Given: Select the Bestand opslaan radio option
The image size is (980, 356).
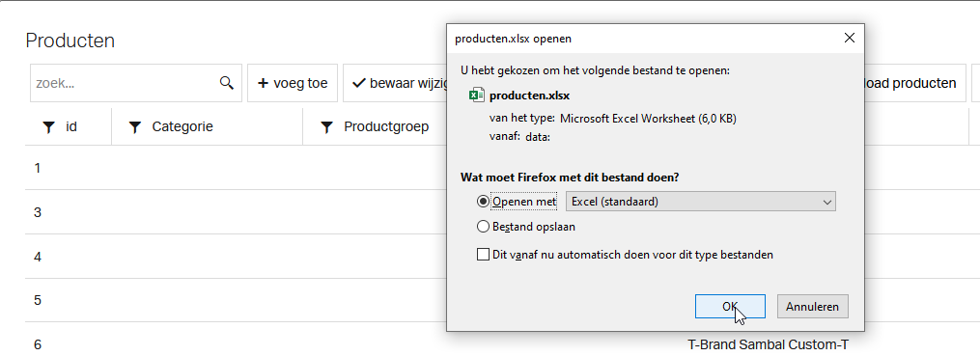Looking at the screenshot, I should [483, 227].
